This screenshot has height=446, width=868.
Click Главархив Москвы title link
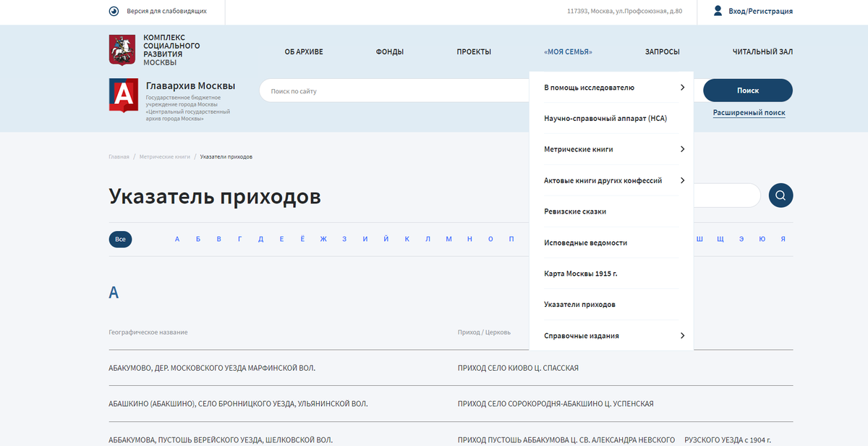pyautogui.click(x=190, y=85)
